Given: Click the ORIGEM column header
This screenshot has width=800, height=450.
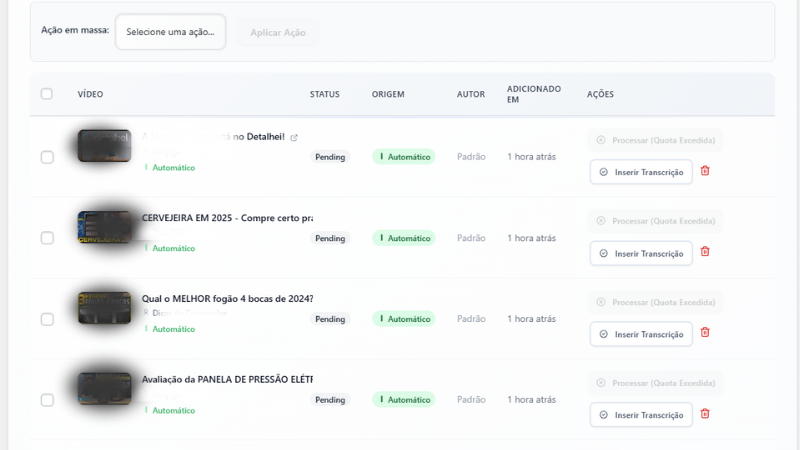Looking at the screenshot, I should pyautogui.click(x=388, y=94).
